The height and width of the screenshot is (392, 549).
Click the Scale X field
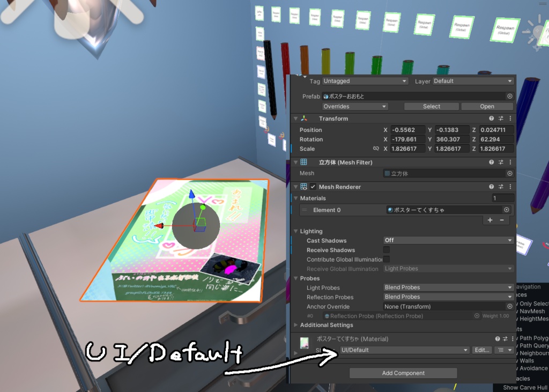click(408, 149)
